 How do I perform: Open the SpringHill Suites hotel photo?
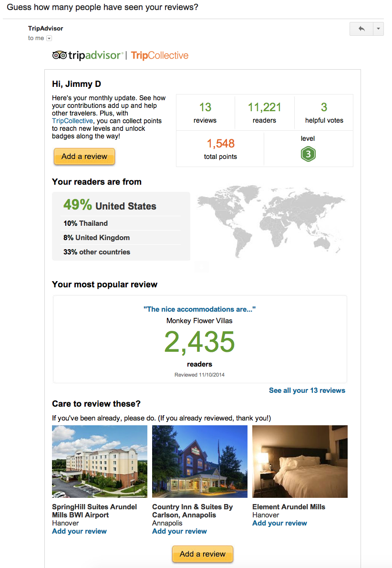[100, 462]
